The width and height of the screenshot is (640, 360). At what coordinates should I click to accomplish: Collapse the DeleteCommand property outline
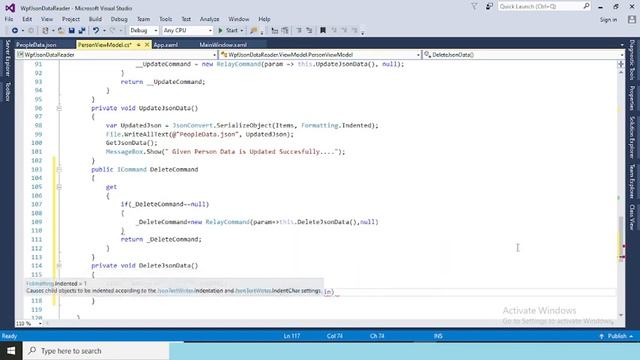pyautogui.click(x=59, y=169)
